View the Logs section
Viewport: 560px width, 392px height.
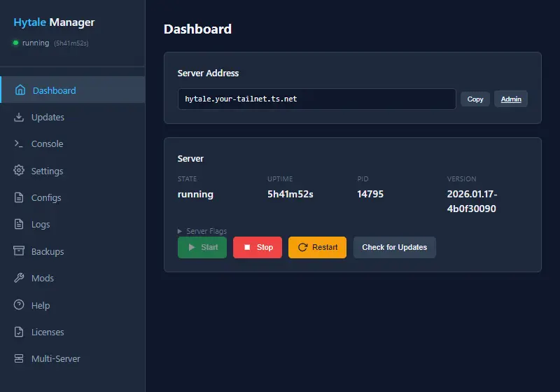73,224
